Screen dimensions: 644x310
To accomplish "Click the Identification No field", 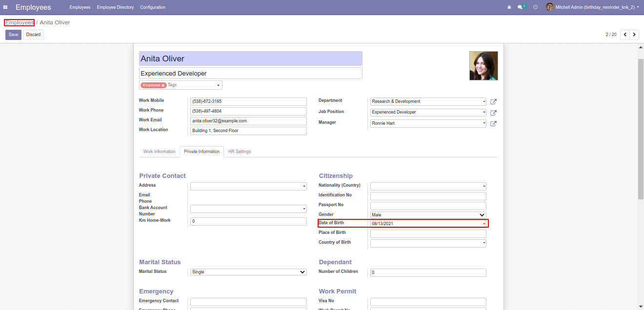I will click(428, 196).
